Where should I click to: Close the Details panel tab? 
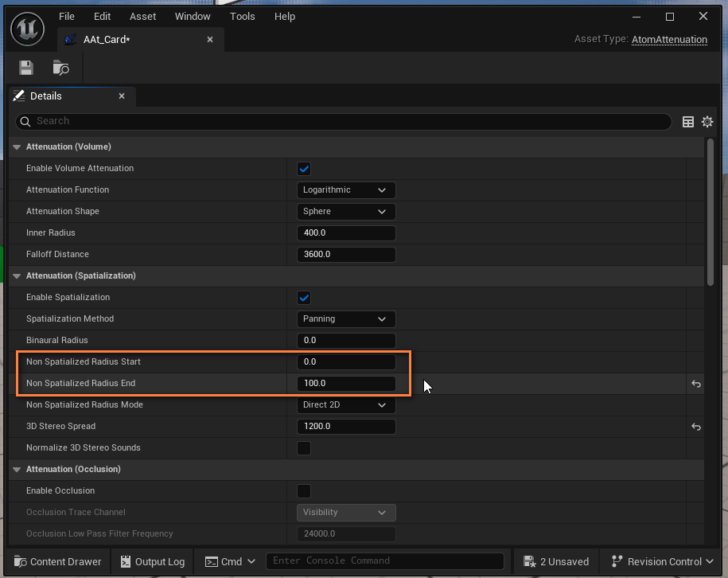pos(122,96)
